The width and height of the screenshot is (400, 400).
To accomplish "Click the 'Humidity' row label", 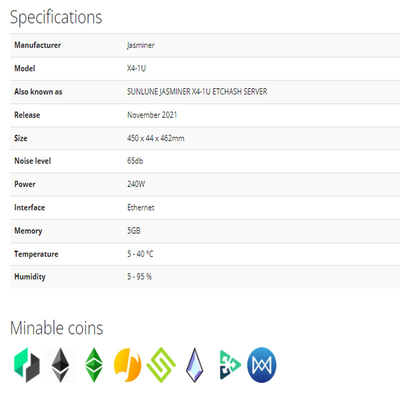I will click(30, 277).
